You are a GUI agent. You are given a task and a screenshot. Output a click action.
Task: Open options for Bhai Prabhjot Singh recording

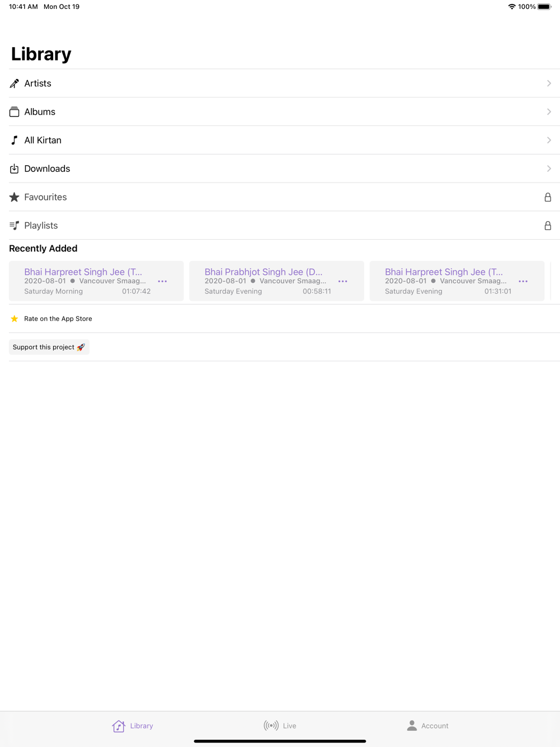pyautogui.click(x=343, y=281)
